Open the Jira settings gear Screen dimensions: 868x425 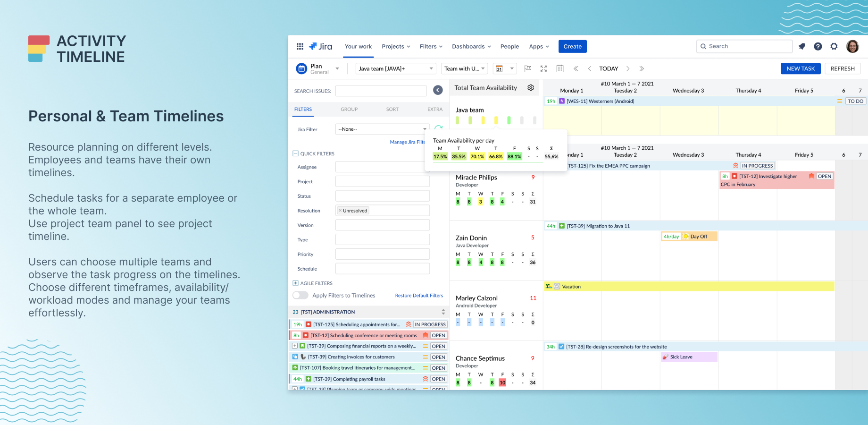(834, 46)
